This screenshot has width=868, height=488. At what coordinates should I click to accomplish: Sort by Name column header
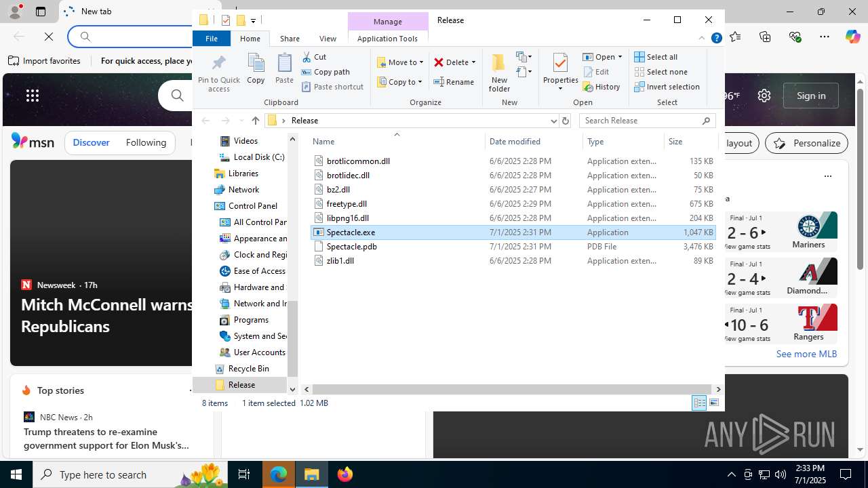pyautogui.click(x=397, y=142)
